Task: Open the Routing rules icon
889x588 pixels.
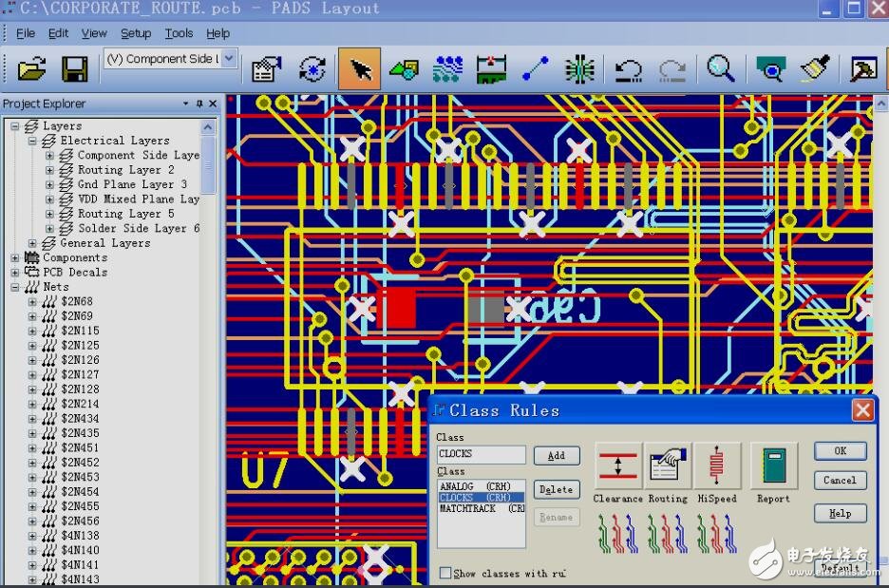Action: 668,465
